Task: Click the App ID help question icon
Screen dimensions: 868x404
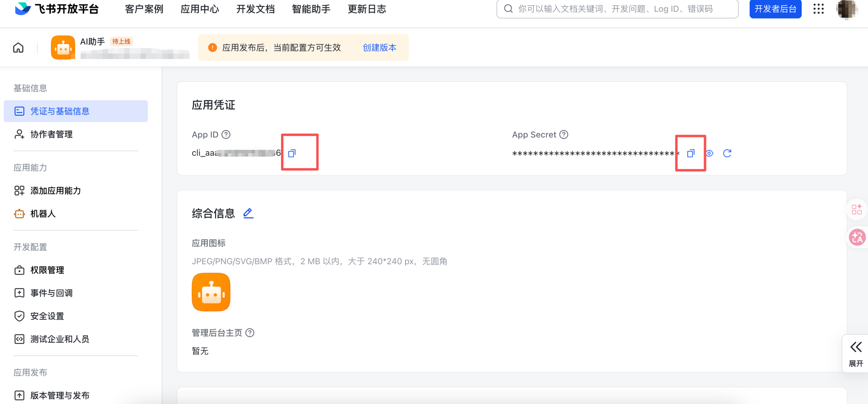Action: (226, 135)
